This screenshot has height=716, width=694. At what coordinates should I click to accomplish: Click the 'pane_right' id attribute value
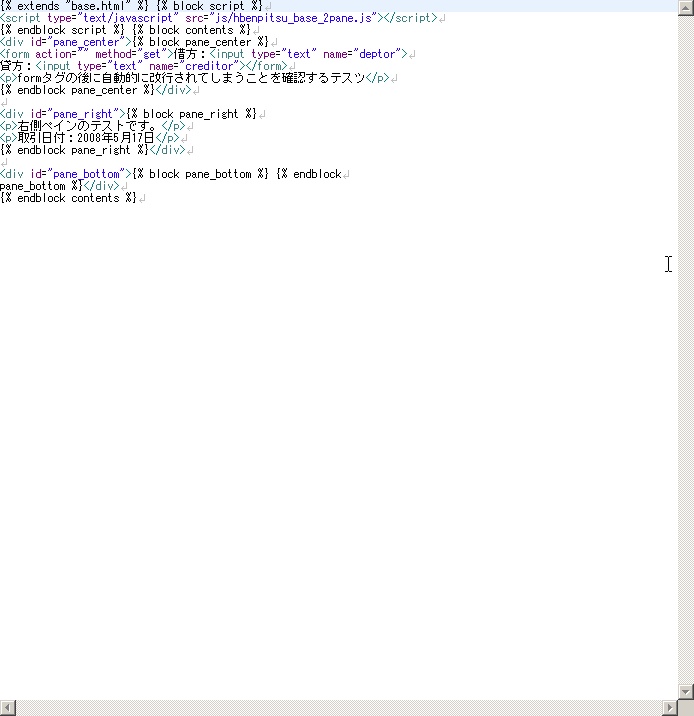83,114
